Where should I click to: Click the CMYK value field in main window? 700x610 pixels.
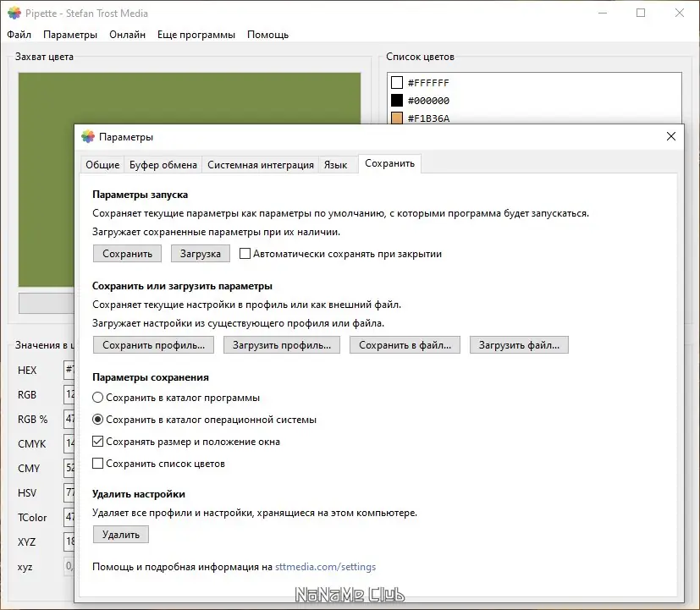[x=69, y=443]
